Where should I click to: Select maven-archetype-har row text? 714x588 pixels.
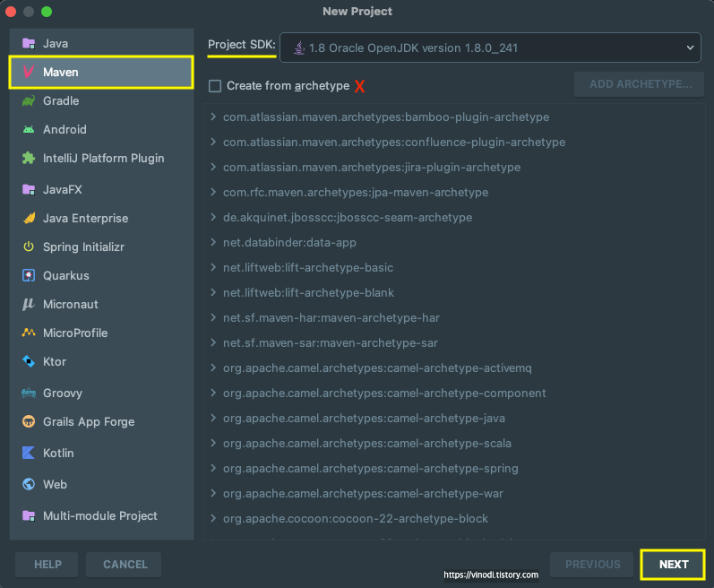(x=331, y=317)
